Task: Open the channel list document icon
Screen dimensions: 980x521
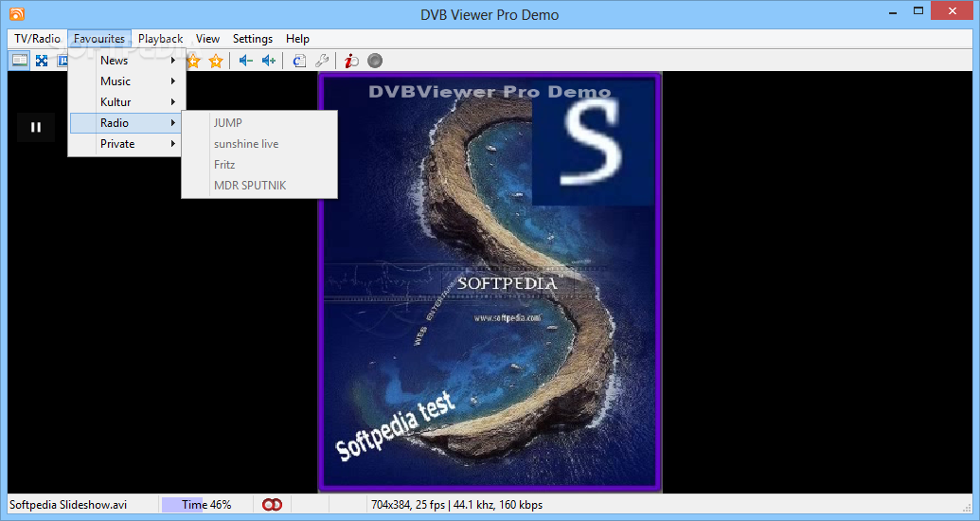Action: pyautogui.click(x=299, y=61)
